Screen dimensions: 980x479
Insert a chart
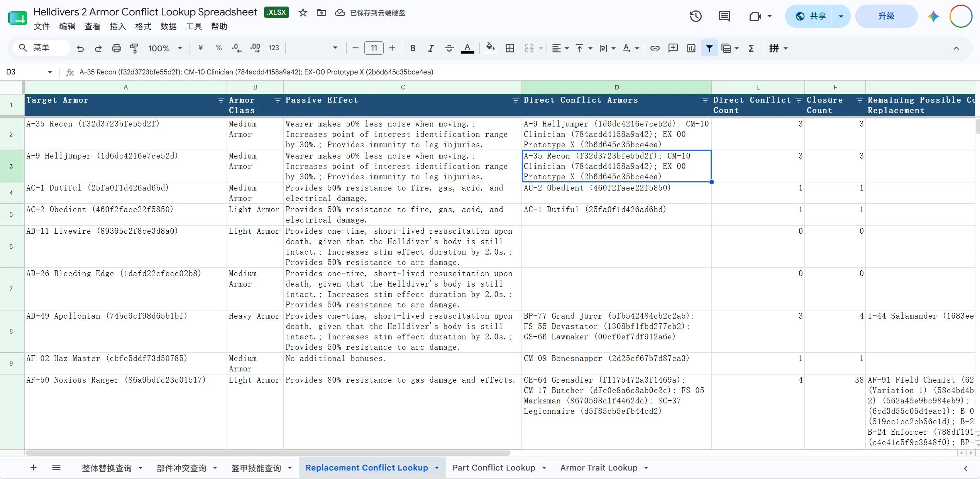click(691, 48)
